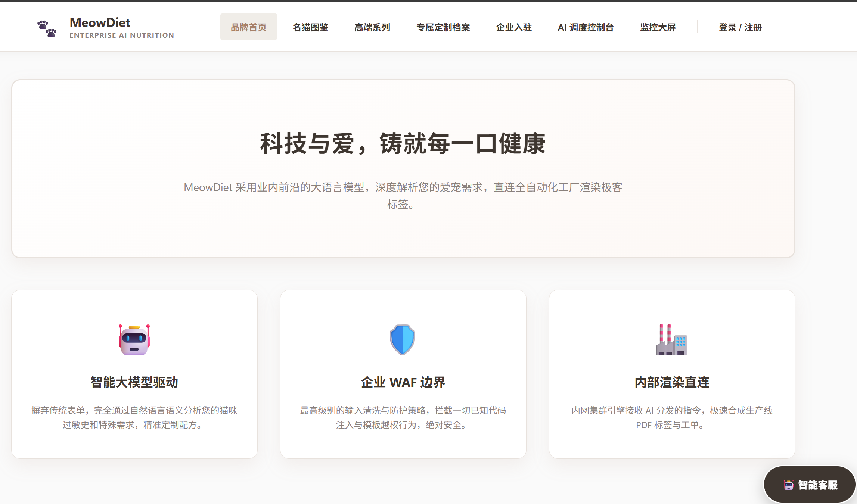
Task: Click the MeowDiet brand name text
Action: click(x=100, y=22)
